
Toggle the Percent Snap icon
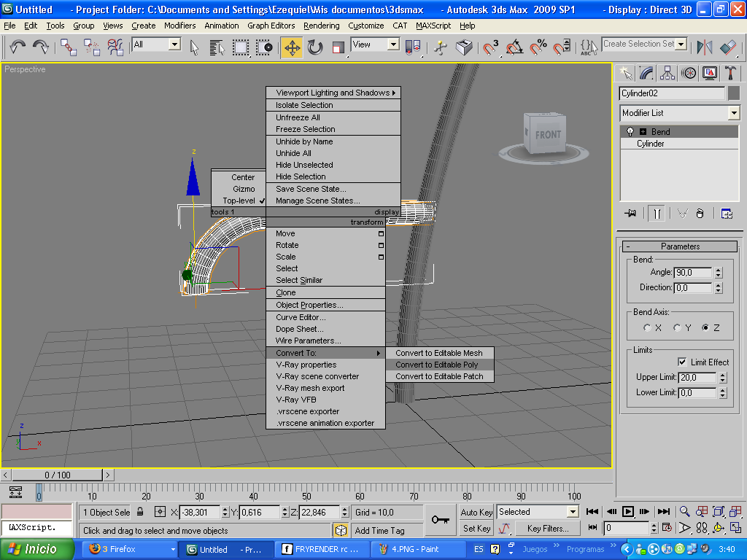538,47
